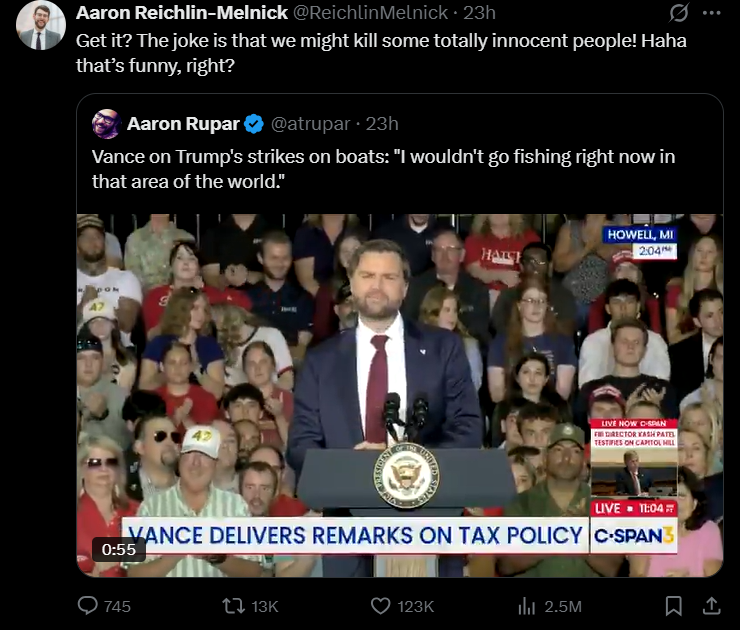This screenshot has height=630, width=740.
Task: Bookmark this post
Action: (x=673, y=606)
